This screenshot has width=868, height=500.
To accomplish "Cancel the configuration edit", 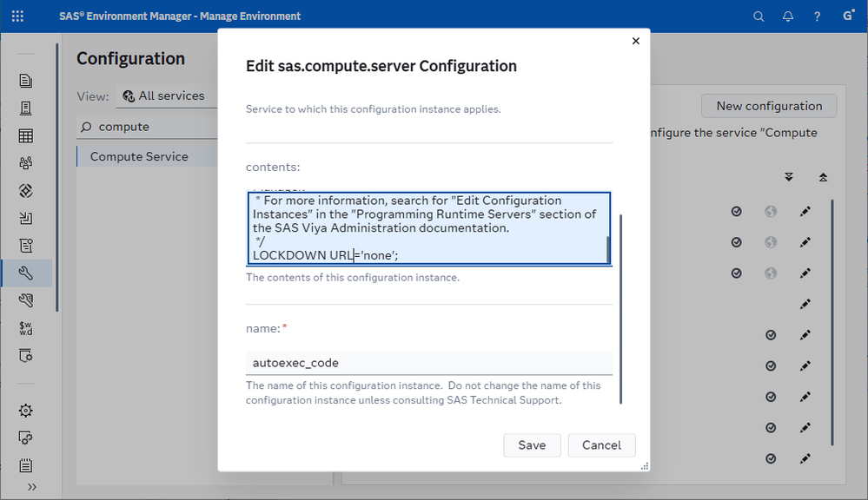I will tap(602, 445).
